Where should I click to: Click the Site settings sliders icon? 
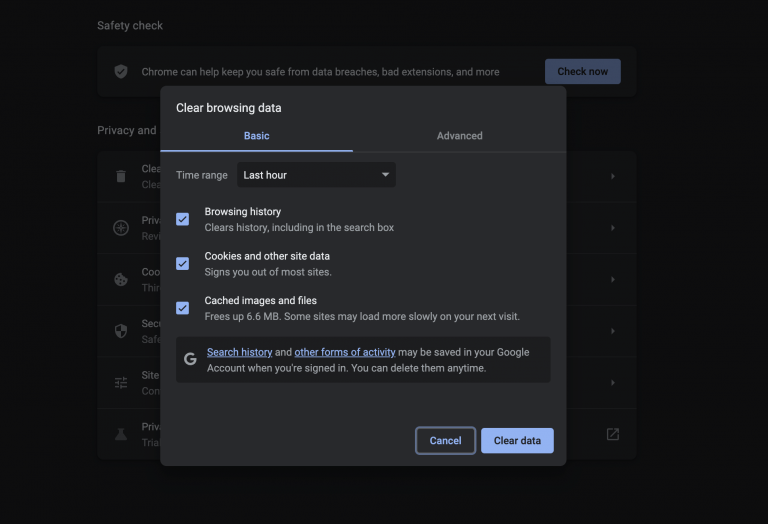point(121,382)
